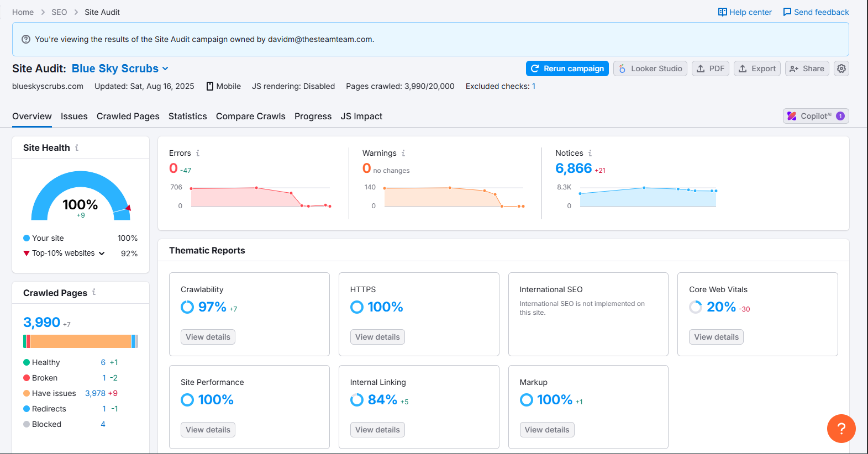
Task: Click the Warnings info icon
Action: pyautogui.click(x=403, y=153)
